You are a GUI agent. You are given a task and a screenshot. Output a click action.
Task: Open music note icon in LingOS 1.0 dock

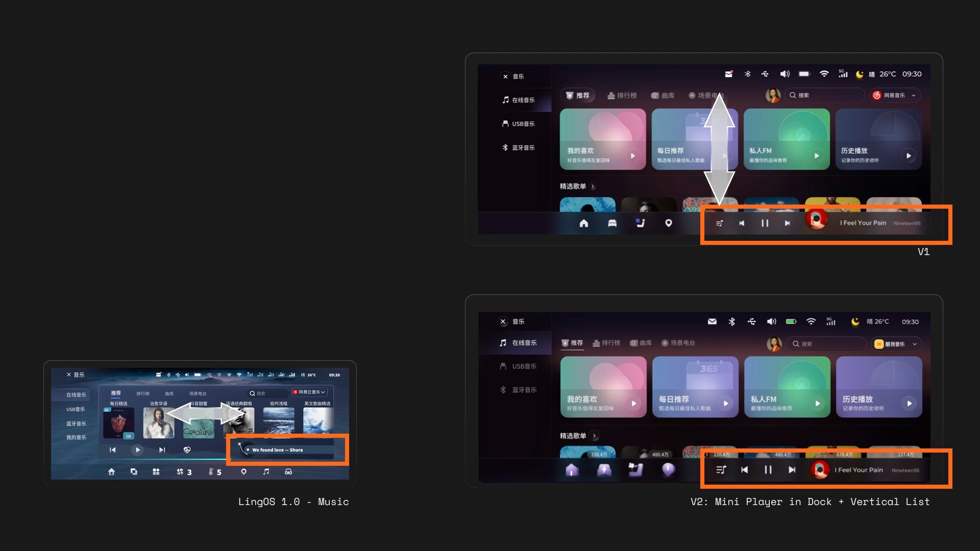266,472
